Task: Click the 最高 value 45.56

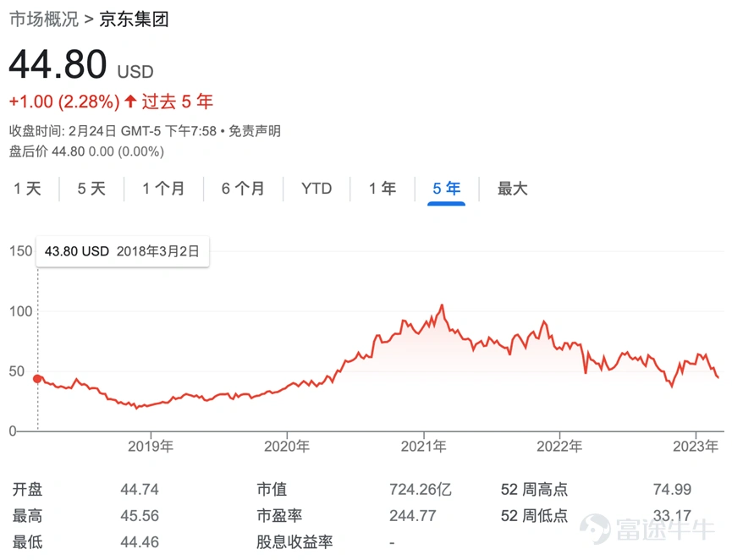Action: [140, 516]
